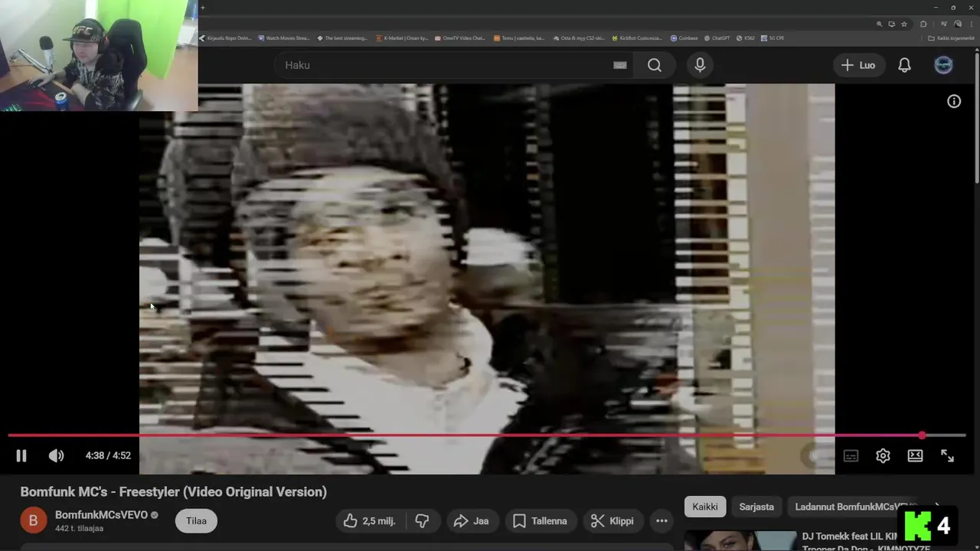Start voice search with microphone

700,65
